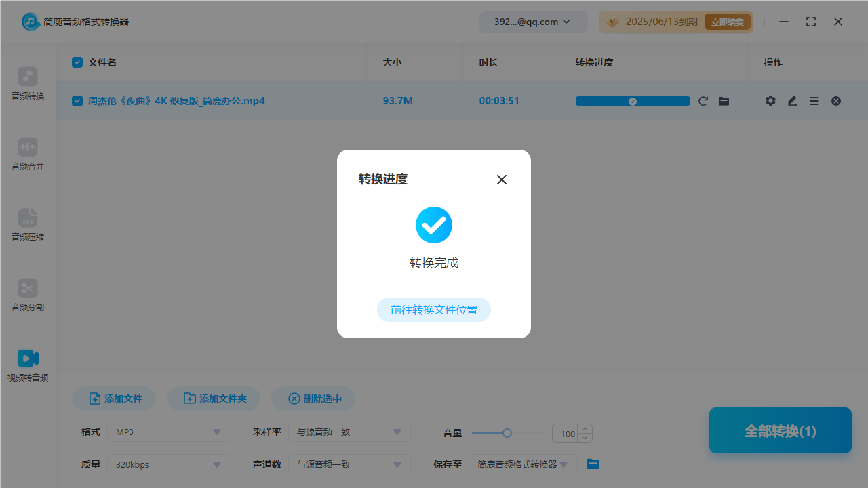Click the re-convert refresh icon
This screenshot has height=488, width=868.
(703, 100)
